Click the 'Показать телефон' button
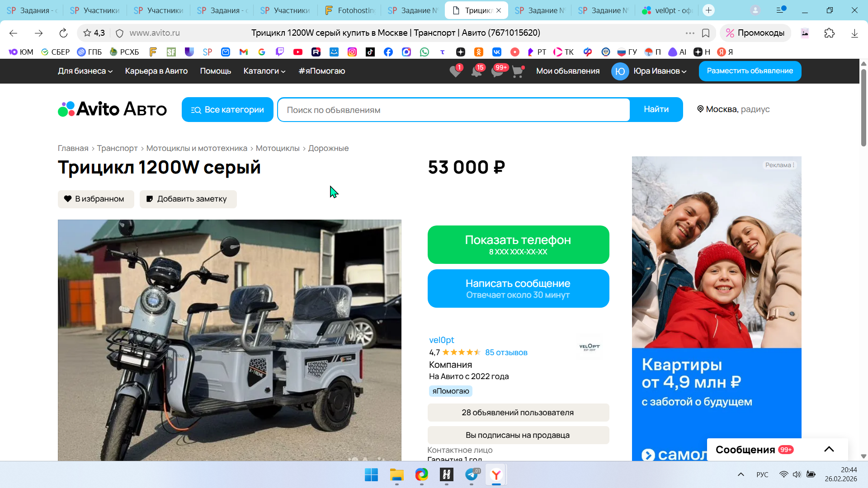The height and width of the screenshot is (488, 868). (x=518, y=244)
